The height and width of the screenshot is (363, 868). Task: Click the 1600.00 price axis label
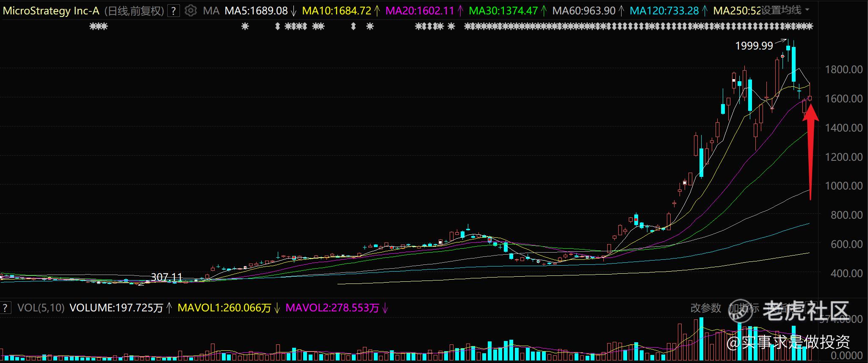844,99
